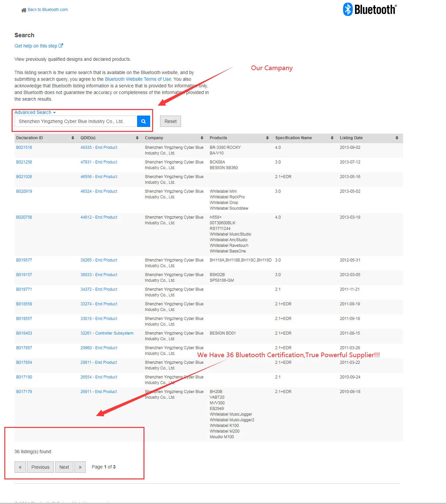The height and width of the screenshot is (504, 446).
Task: Click the listing date 2010-09-18
Action: pyautogui.click(x=350, y=392)
